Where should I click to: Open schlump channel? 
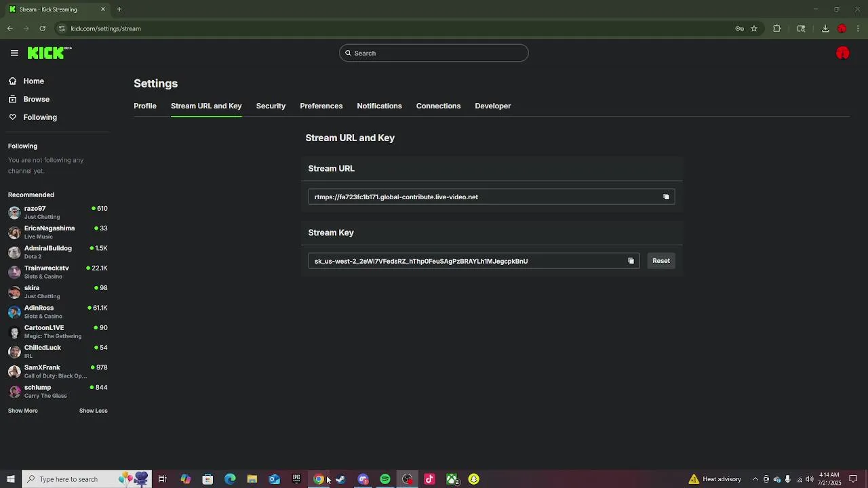58,391
